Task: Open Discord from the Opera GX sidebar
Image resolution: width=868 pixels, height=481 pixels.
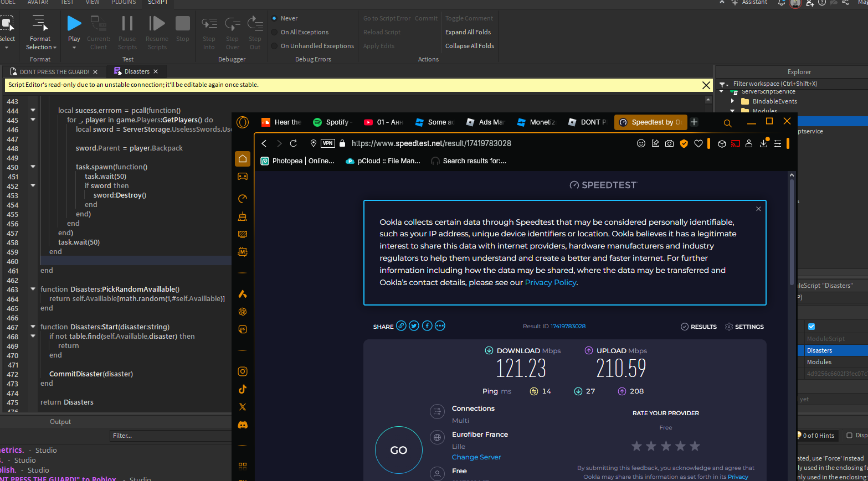Action: tap(242, 425)
